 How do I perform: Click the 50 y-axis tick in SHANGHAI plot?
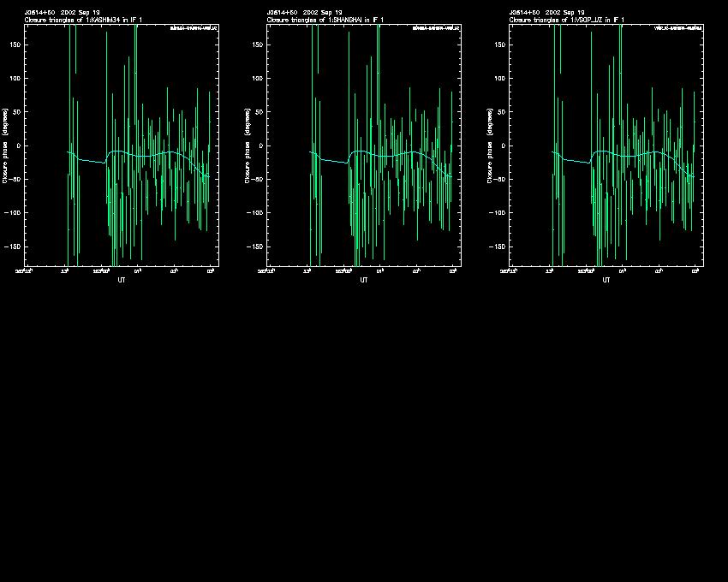click(x=260, y=112)
